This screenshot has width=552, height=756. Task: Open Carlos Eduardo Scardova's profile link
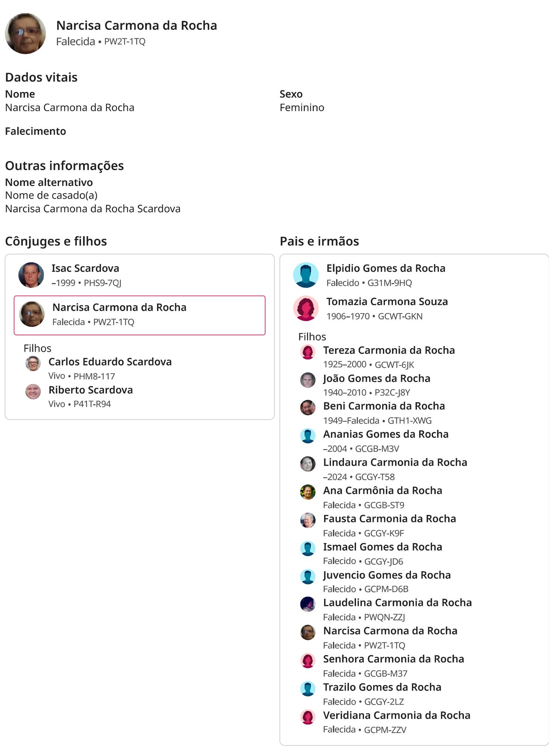[110, 362]
